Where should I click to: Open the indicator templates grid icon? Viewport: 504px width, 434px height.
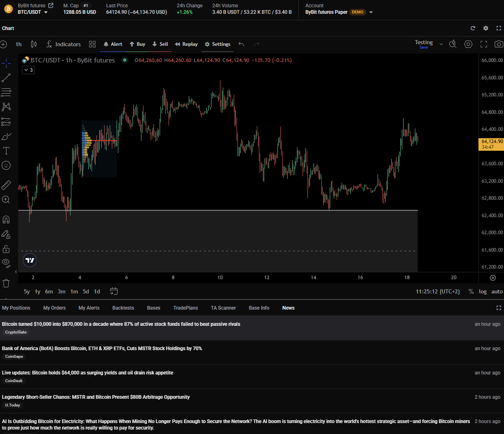pyautogui.click(x=92, y=44)
